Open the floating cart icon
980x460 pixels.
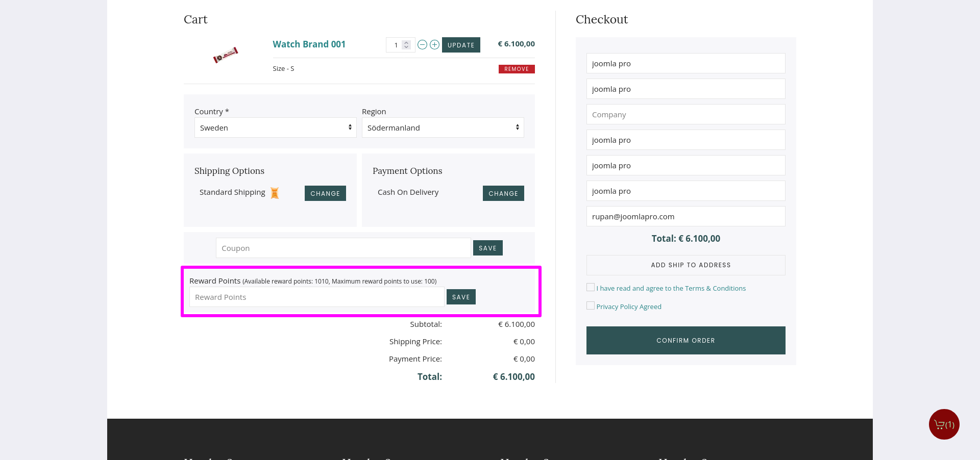944,424
